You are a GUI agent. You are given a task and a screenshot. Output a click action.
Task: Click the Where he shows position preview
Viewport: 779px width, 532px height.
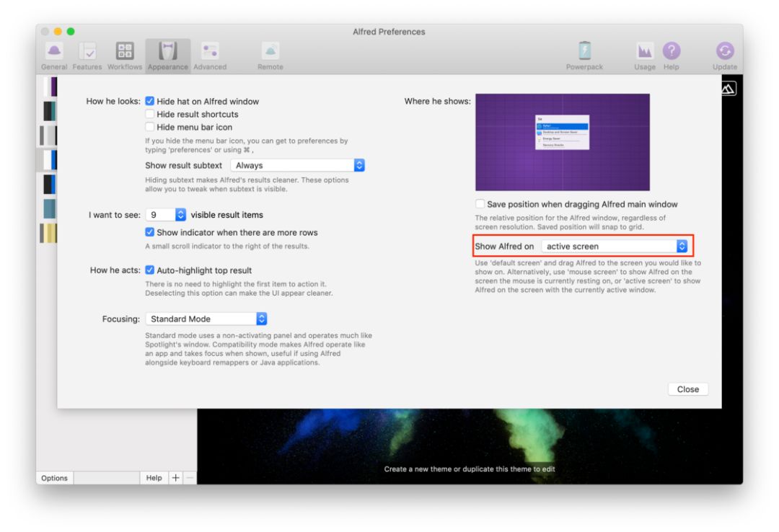tap(563, 142)
